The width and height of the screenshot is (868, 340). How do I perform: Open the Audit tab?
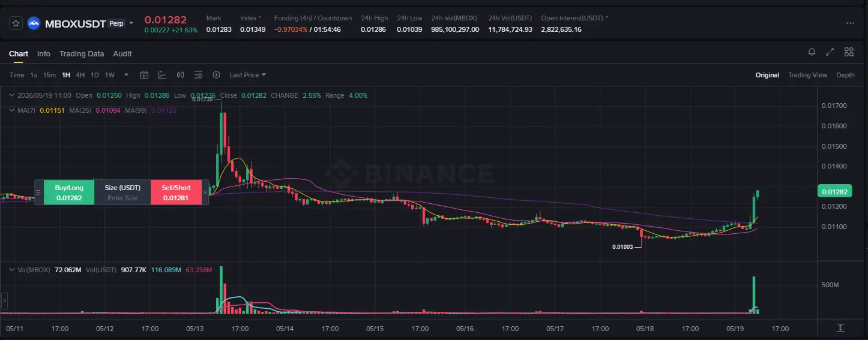[122, 53]
